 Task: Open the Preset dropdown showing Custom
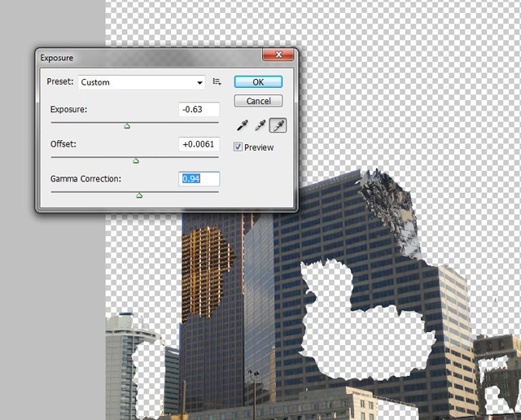(142, 82)
